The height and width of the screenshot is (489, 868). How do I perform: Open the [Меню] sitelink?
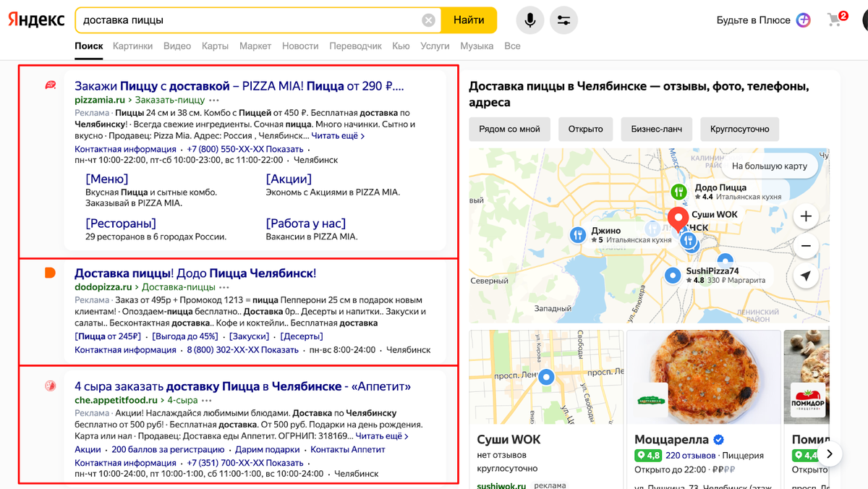coord(106,179)
